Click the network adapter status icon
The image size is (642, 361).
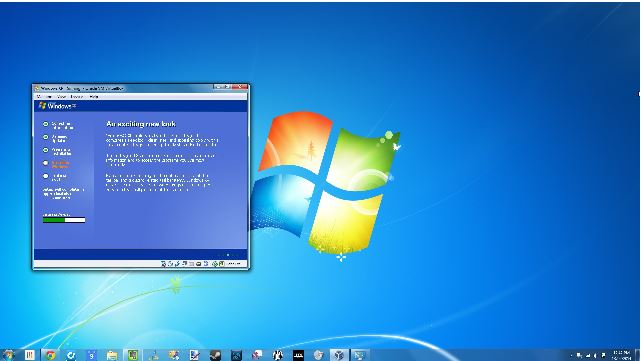point(185,264)
